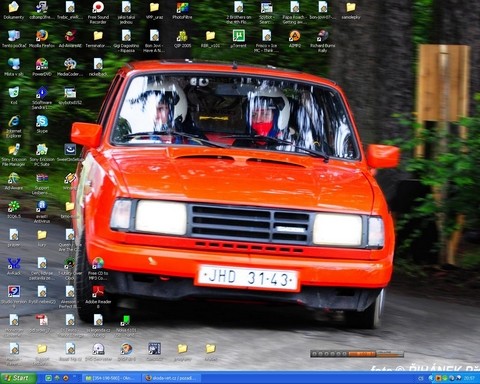
Task: Open the Windows Start menu
Action: (x=18, y=378)
